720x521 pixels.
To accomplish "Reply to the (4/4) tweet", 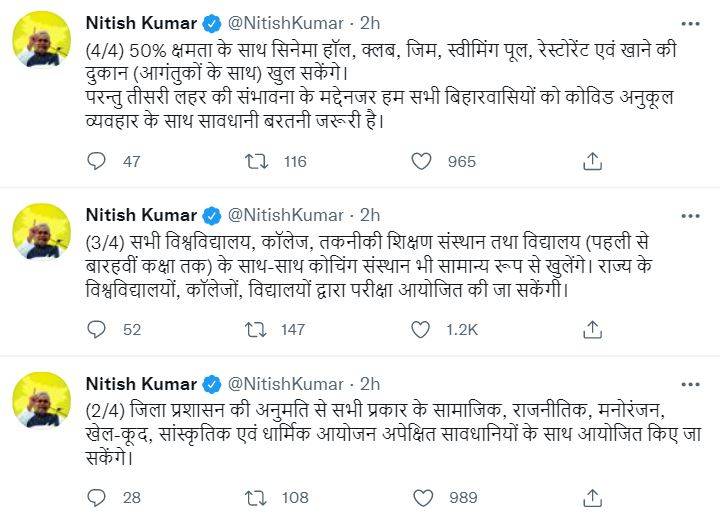I will [x=97, y=161].
